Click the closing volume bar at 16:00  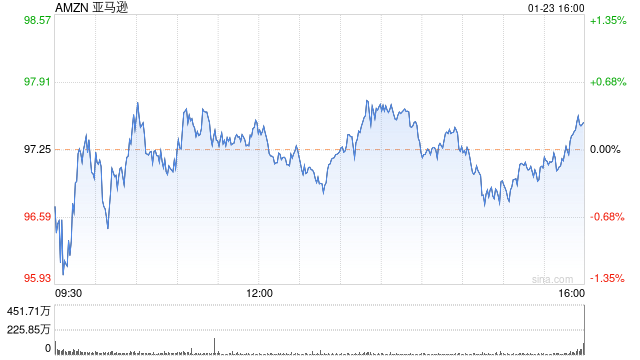click(x=584, y=330)
